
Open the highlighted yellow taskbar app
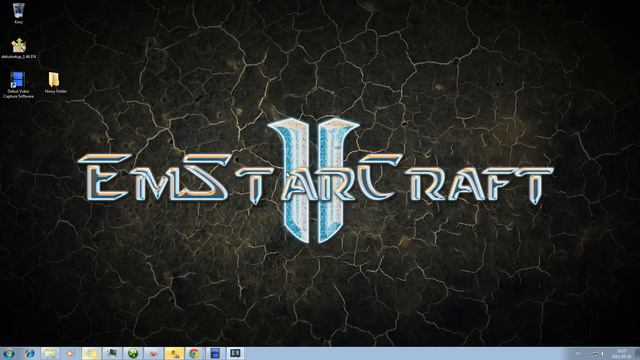(174, 353)
